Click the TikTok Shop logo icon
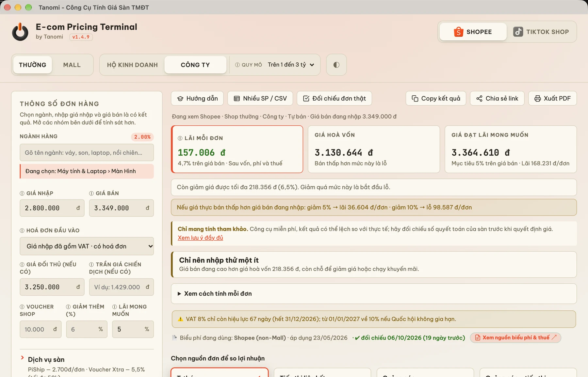The width and height of the screenshot is (588, 377). [518, 32]
